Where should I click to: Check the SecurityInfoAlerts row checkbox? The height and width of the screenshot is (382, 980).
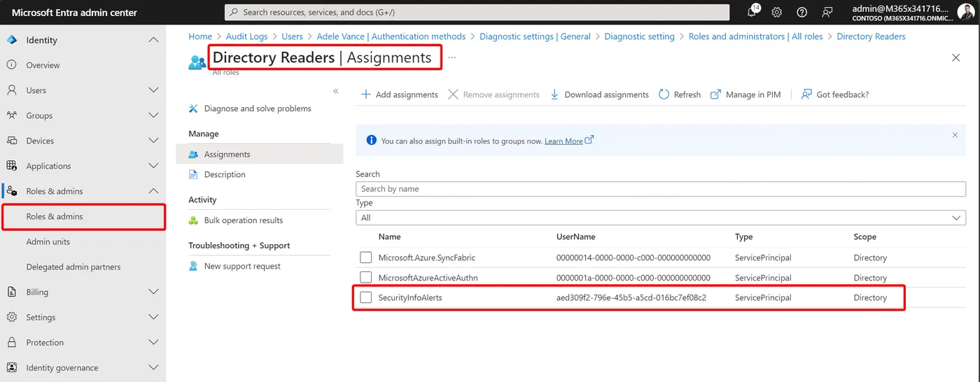tap(366, 297)
